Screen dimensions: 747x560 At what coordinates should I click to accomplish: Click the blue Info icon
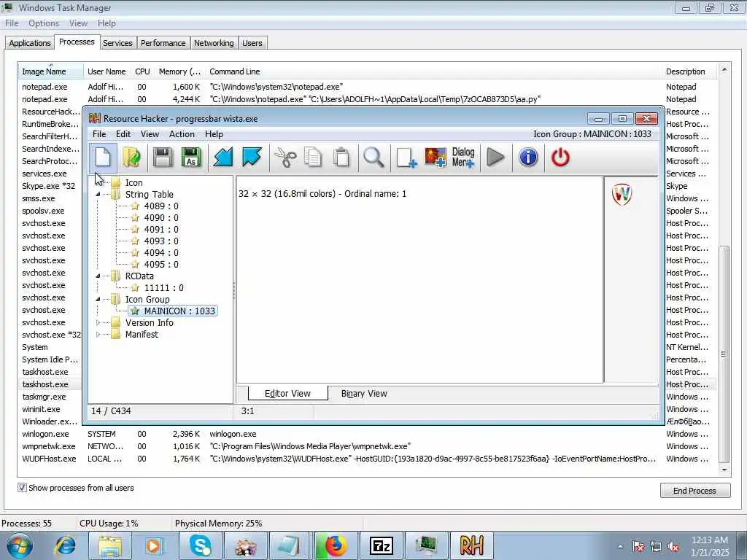(528, 157)
